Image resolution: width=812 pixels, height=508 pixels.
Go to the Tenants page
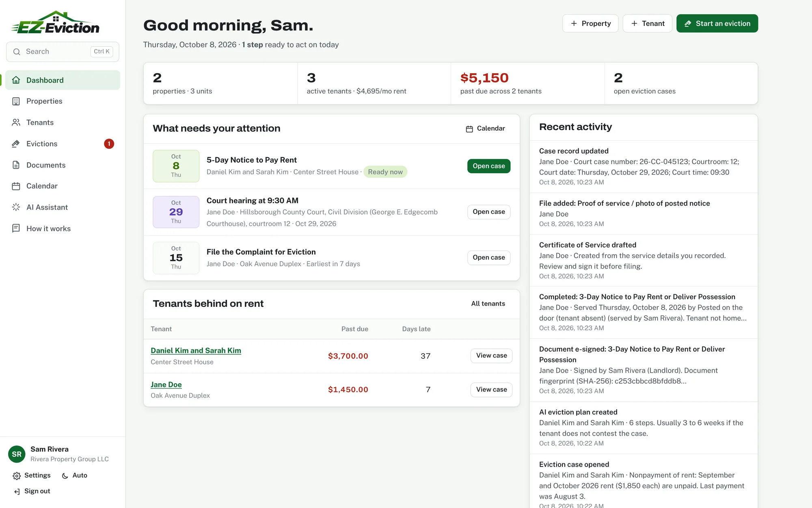tap(63, 122)
